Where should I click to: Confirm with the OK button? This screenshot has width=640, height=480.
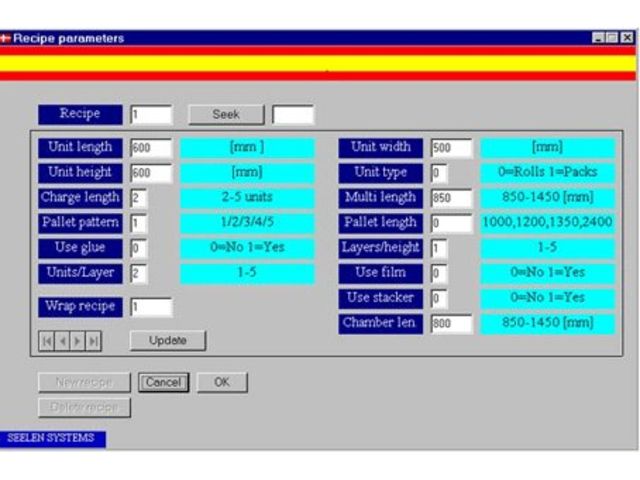pyautogui.click(x=221, y=383)
